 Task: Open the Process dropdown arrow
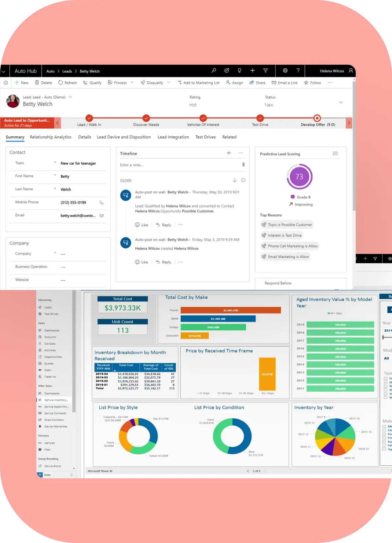132,83
